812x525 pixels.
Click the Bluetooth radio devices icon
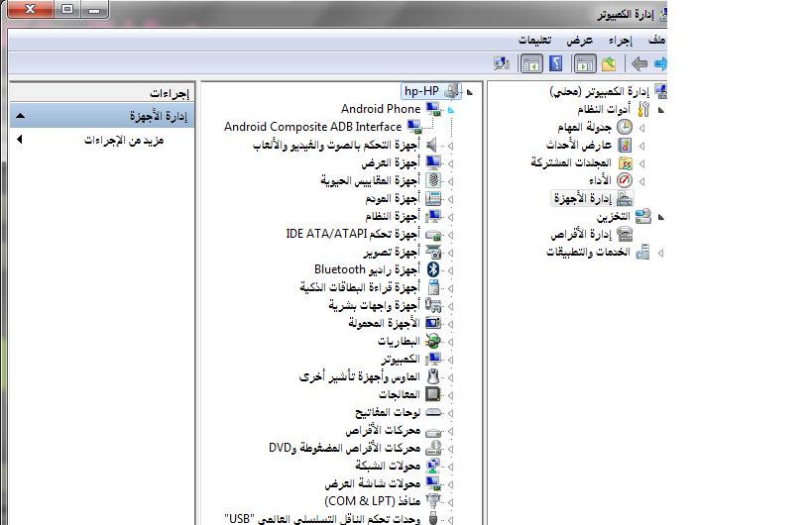(x=433, y=270)
